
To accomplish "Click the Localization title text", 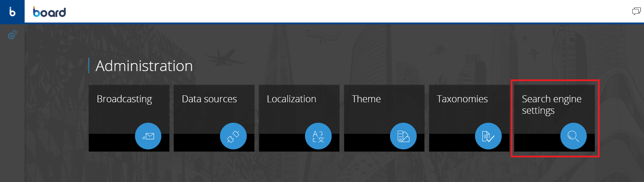I will click(291, 99).
